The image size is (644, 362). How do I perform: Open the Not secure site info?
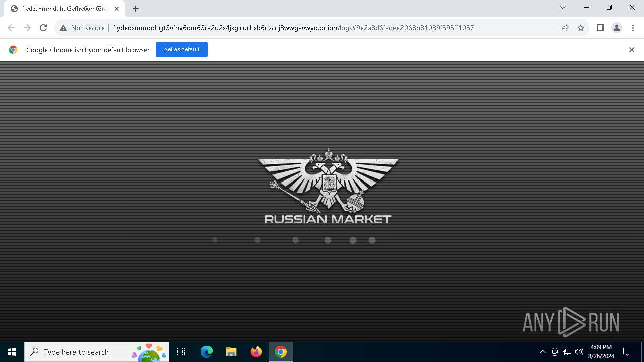click(82, 28)
